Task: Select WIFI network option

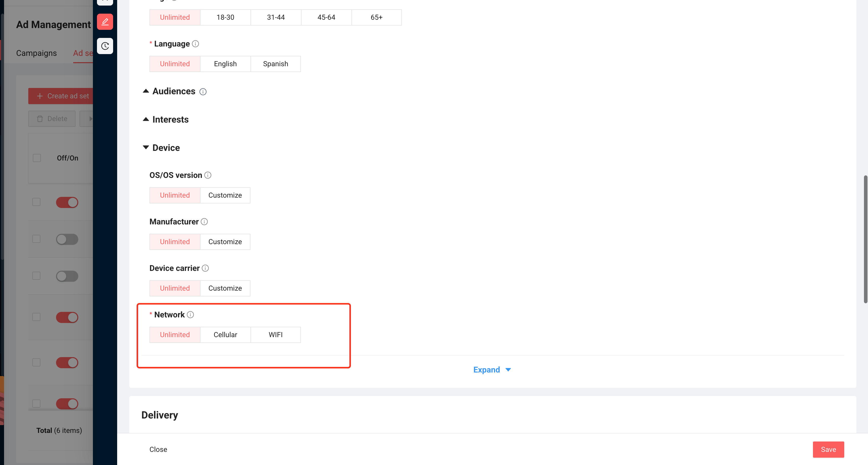Action: point(275,335)
